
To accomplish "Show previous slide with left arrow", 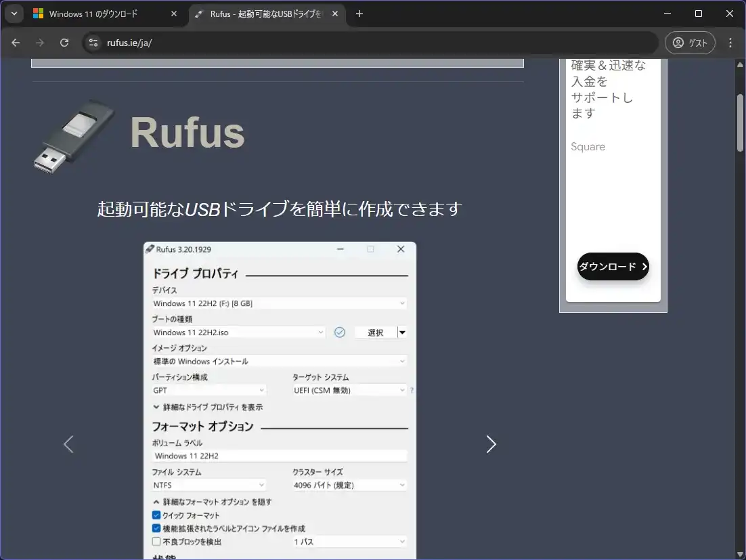I will click(68, 444).
